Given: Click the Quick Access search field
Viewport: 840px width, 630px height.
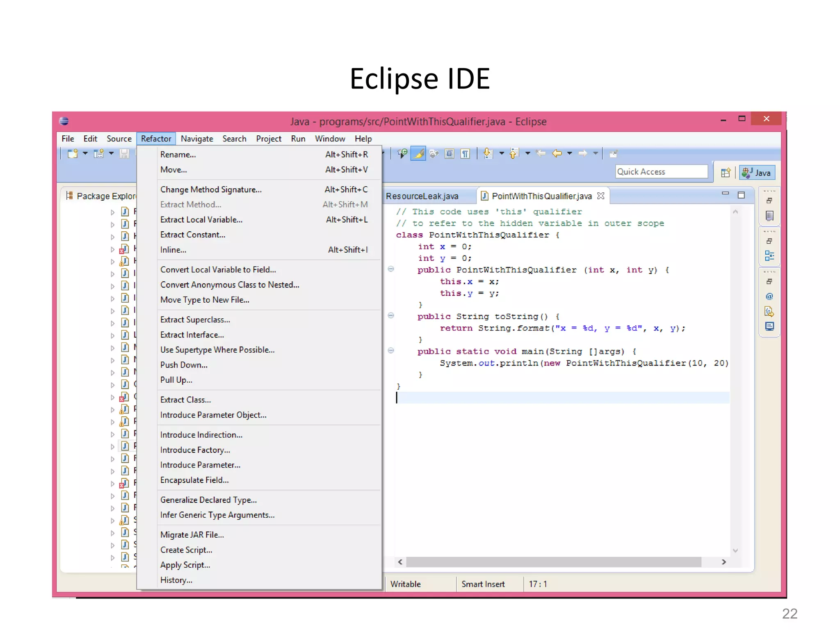Looking at the screenshot, I should click(662, 171).
